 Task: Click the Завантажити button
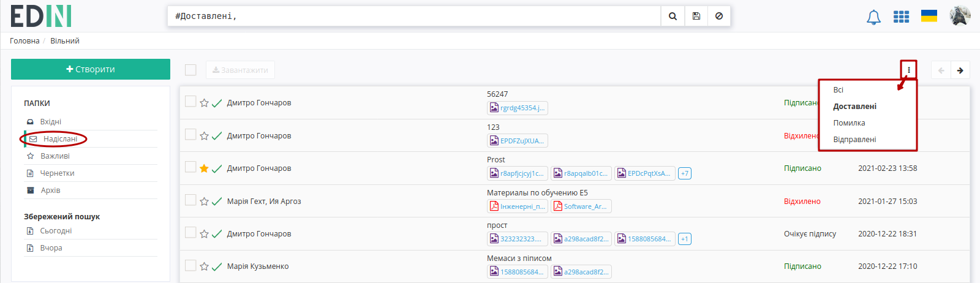(x=240, y=70)
